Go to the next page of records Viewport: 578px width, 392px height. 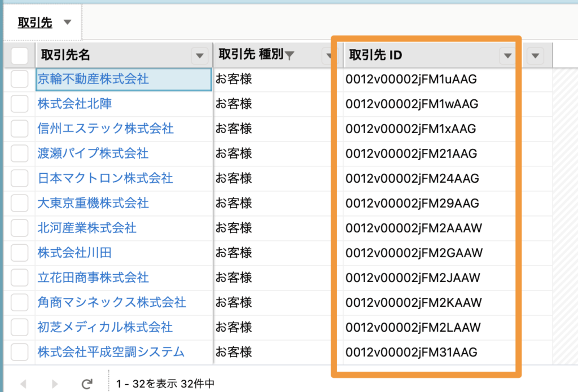click(55, 384)
